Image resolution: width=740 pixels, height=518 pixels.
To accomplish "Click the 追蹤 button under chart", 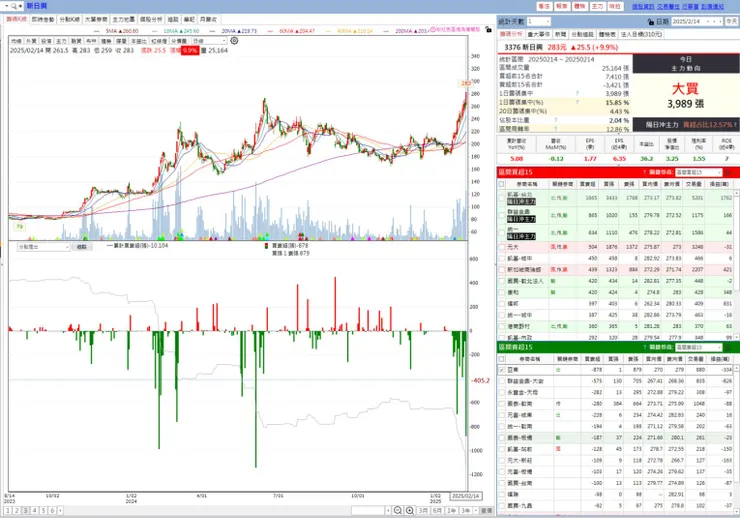I will click(82, 247).
